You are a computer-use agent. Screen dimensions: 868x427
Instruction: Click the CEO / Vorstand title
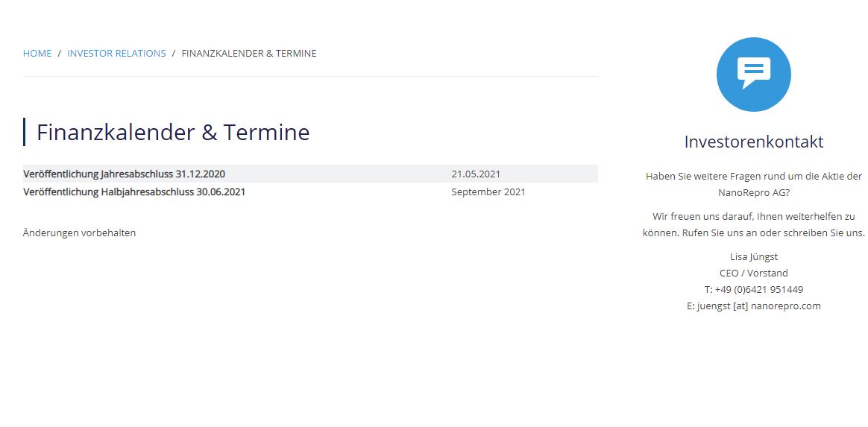click(753, 273)
